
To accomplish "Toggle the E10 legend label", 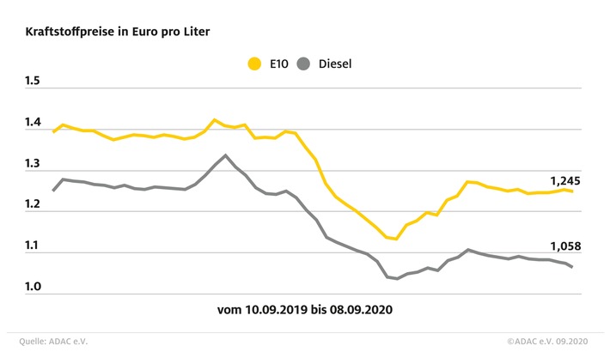I will [x=279, y=64].
